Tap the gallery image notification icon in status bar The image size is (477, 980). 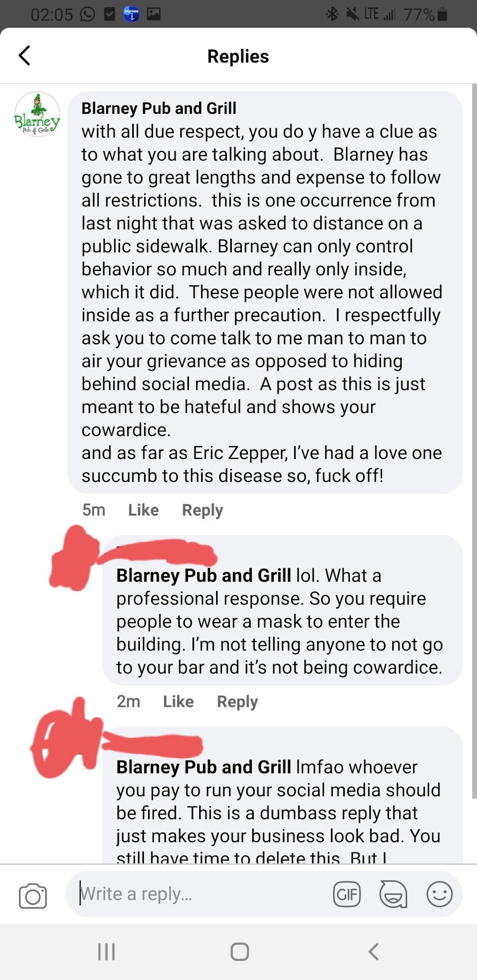pyautogui.click(x=154, y=14)
